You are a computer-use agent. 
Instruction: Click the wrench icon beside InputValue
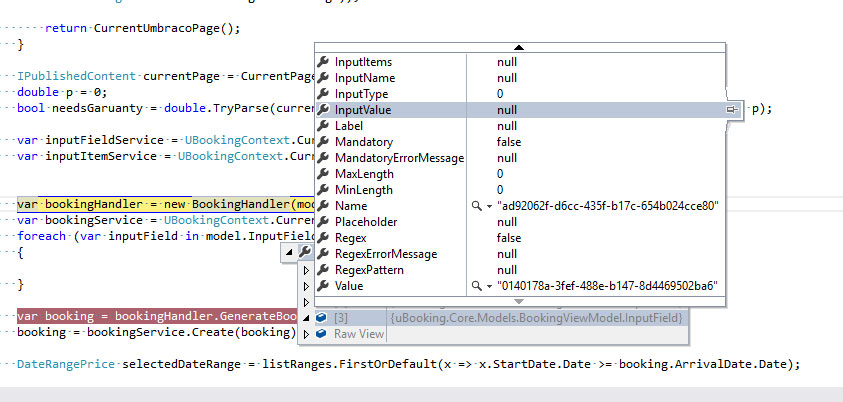coord(323,110)
